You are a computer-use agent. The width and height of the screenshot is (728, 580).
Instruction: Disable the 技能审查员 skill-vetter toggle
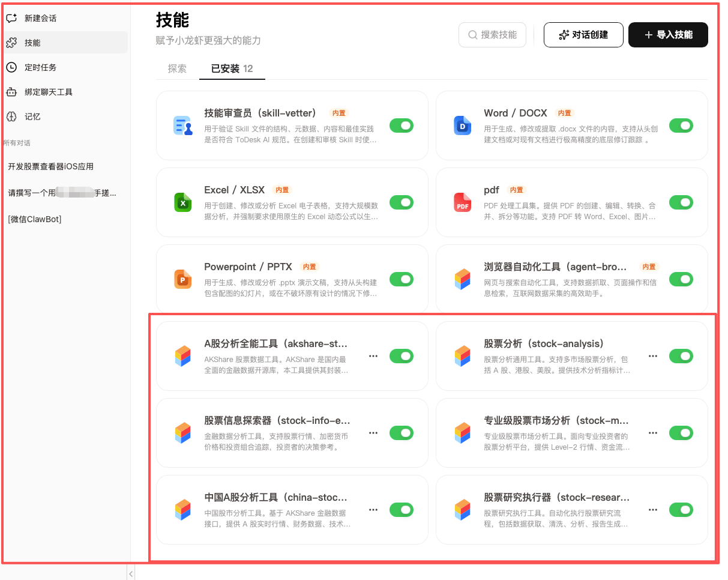(x=402, y=125)
